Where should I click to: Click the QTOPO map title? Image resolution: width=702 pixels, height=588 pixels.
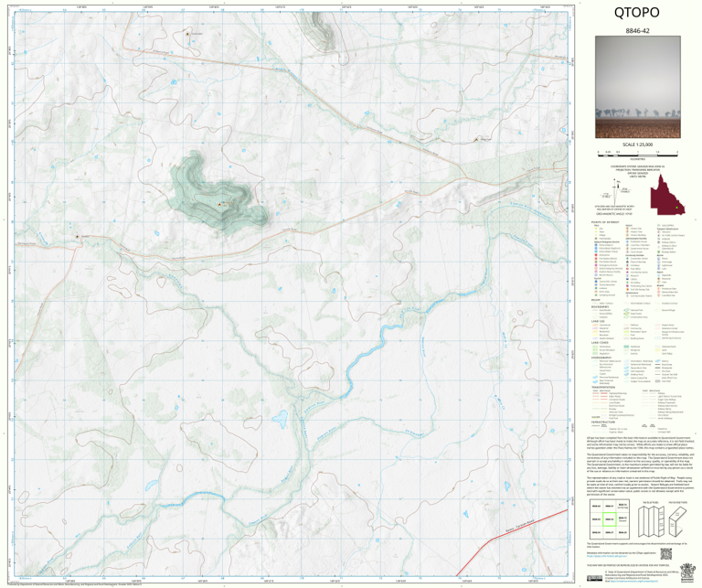636,13
